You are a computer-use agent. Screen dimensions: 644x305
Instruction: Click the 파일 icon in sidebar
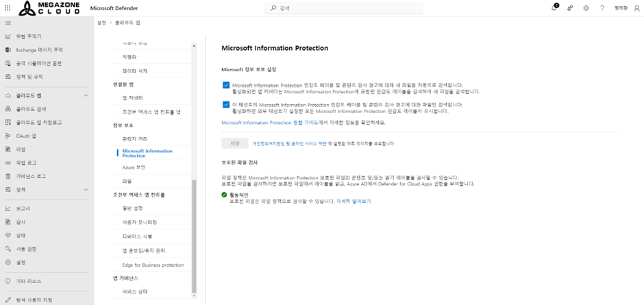point(8,149)
